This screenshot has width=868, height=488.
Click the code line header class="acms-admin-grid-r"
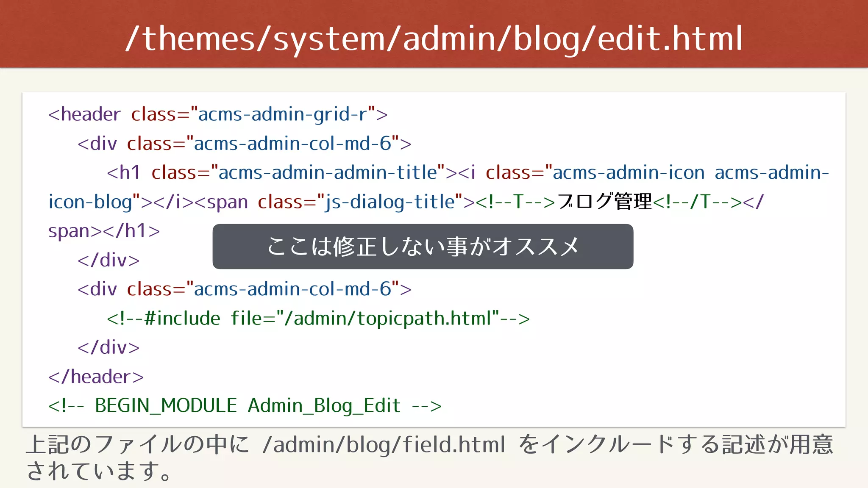click(x=218, y=114)
